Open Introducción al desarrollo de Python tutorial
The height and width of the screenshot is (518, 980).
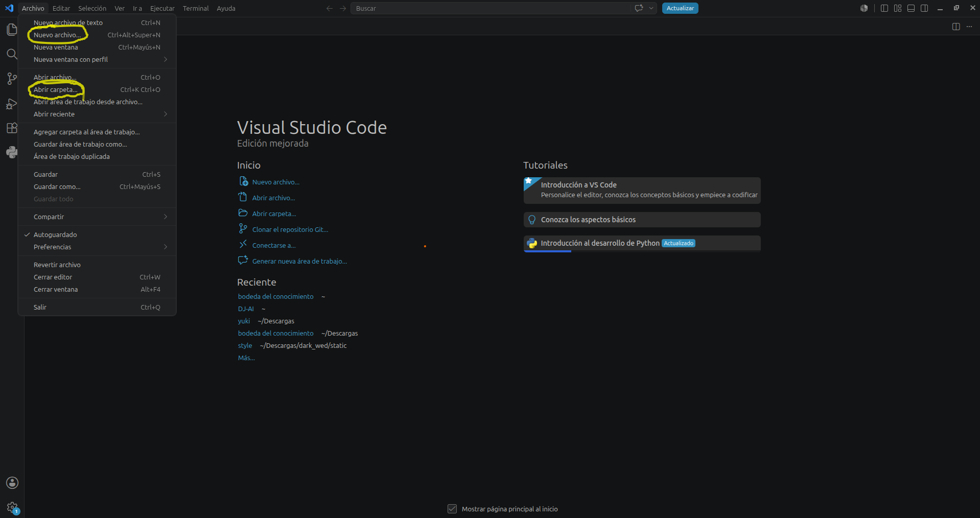tap(642, 243)
